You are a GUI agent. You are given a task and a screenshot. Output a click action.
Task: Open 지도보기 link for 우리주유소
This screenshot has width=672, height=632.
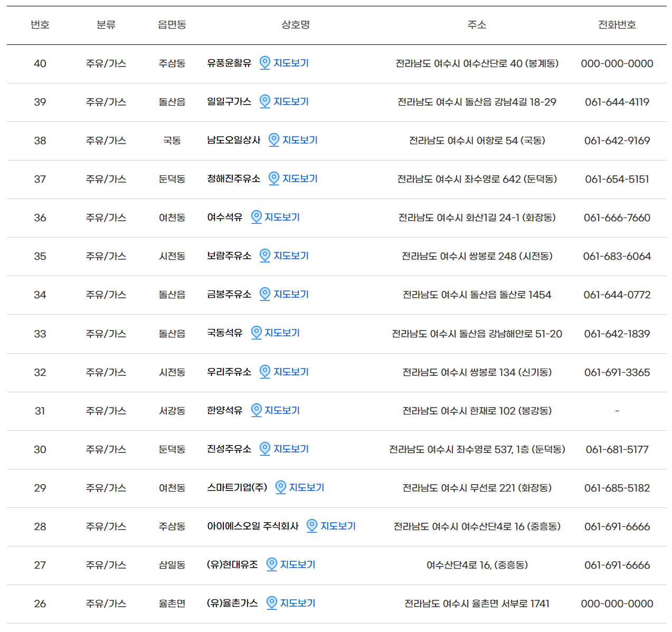click(291, 372)
